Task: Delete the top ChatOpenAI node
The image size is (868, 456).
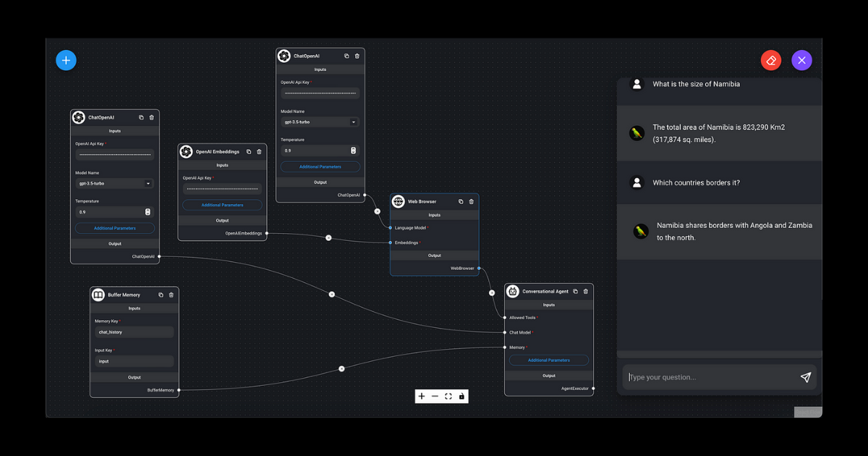Action: point(357,56)
